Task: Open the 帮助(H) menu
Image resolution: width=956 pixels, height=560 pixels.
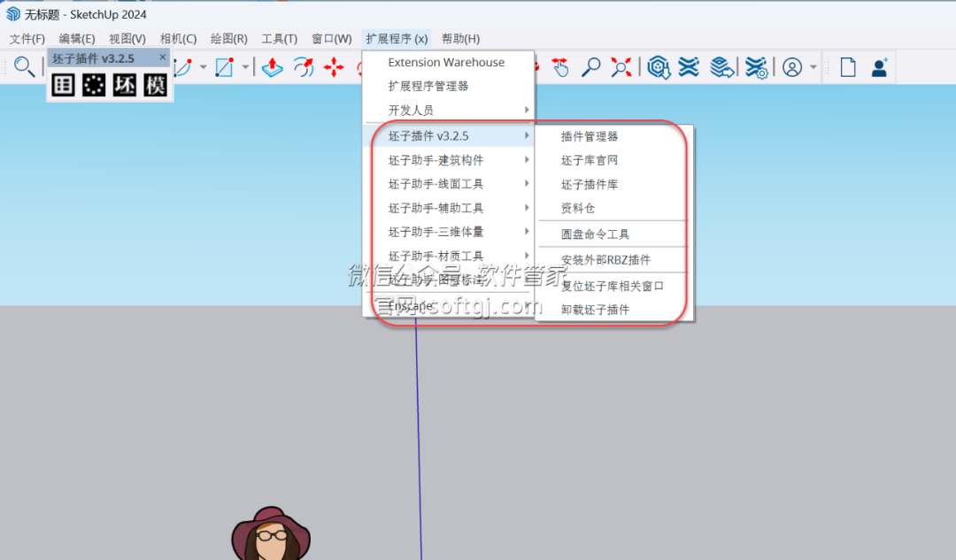Action: coord(460,39)
